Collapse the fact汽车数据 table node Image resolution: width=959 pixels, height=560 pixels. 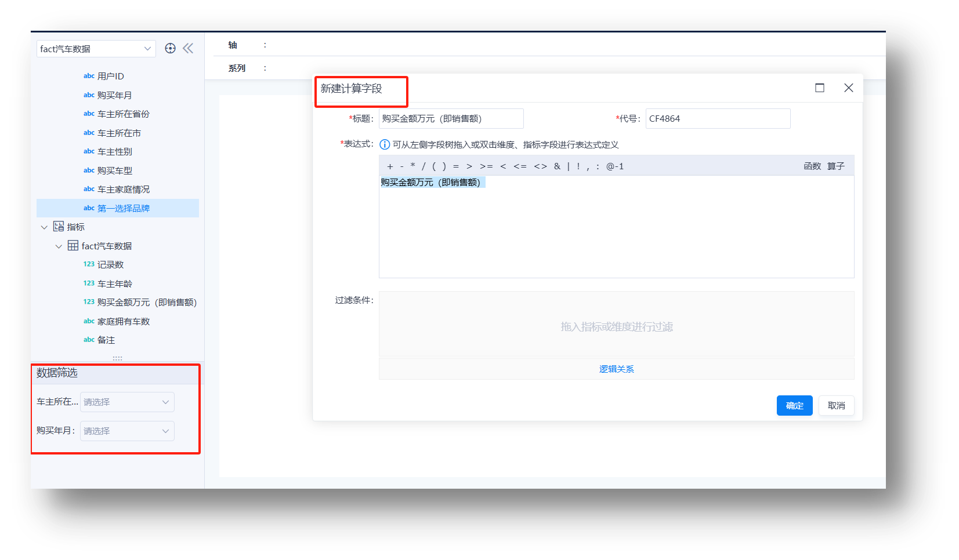(59, 246)
